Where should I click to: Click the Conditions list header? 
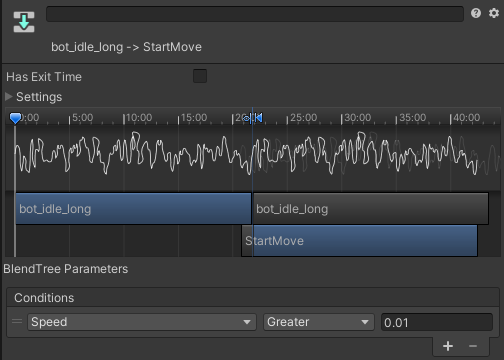pyautogui.click(x=253, y=298)
